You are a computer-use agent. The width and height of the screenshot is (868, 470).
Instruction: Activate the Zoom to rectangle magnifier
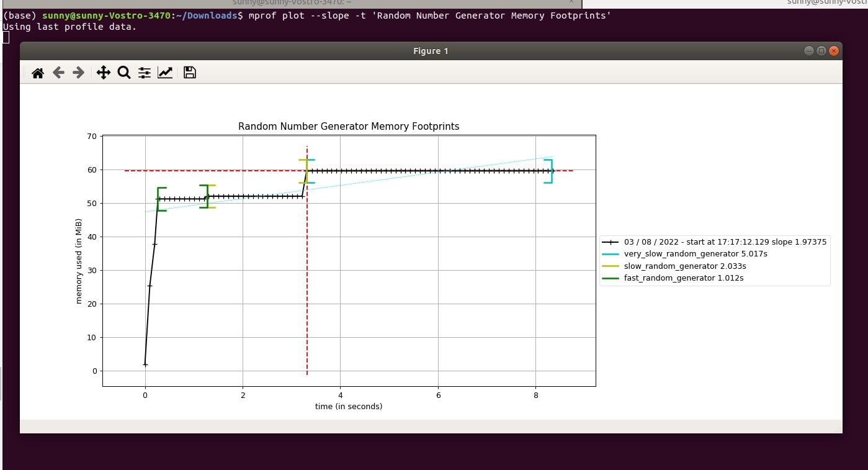pyautogui.click(x=124, y=73)
